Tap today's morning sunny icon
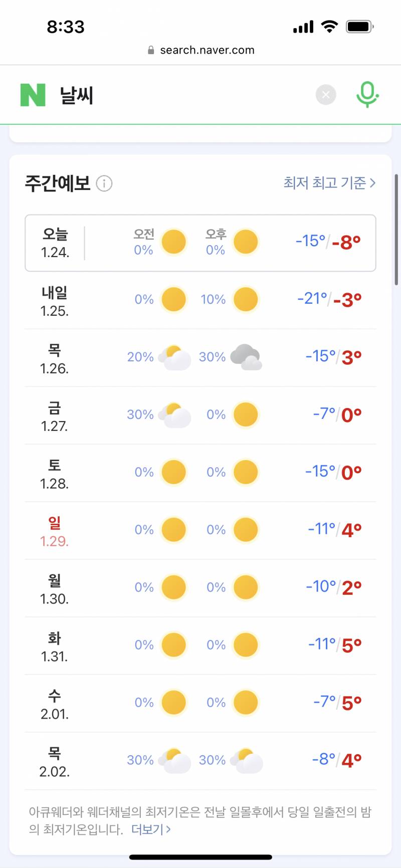 coord(174,242)
